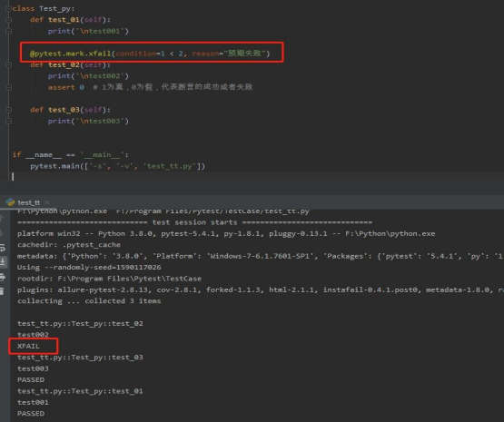504x422 pixels.
Task: Click the XFAIL result text
Action: pos(29,346)
